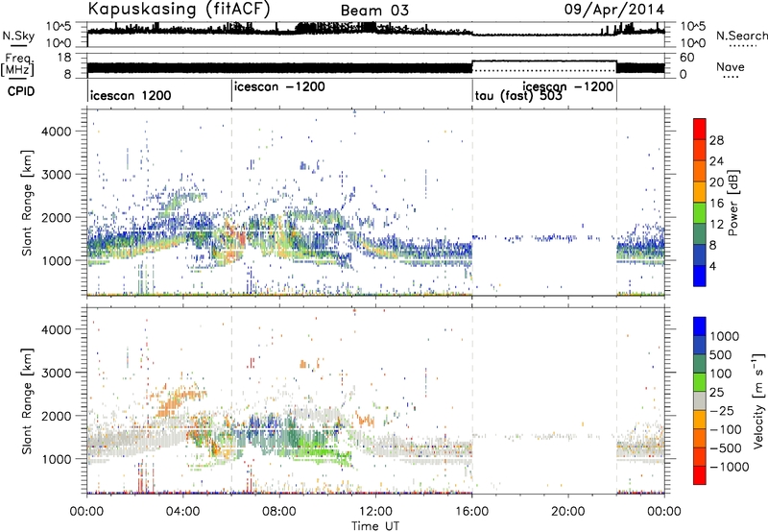The image size is (768, 532).
Task: Click the 2000 tick label of velocity panel
Action: 56,416
